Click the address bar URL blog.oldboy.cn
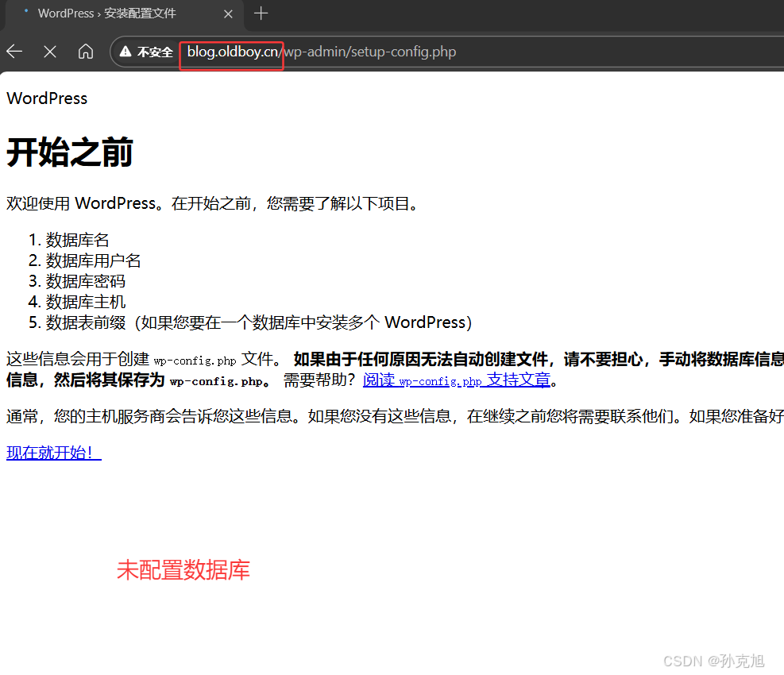This screenshot has height=675, width=784. (233, 52)
